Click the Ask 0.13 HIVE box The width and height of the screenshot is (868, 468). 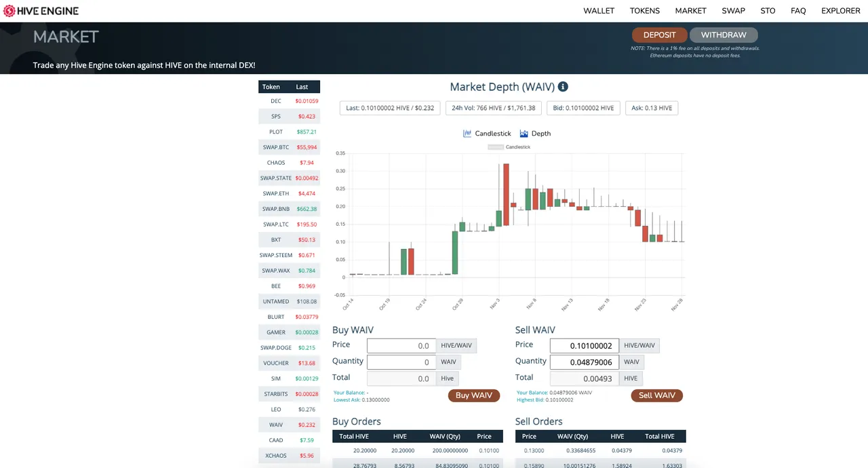point(652,108)
